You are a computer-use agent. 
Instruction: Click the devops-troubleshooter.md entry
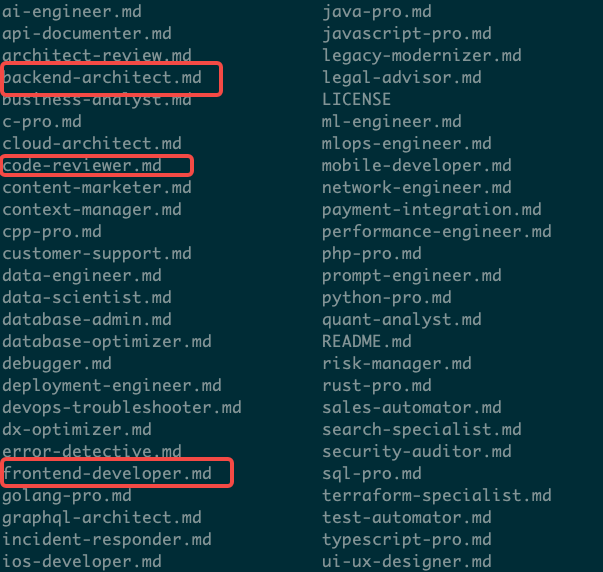pos(122,408)
